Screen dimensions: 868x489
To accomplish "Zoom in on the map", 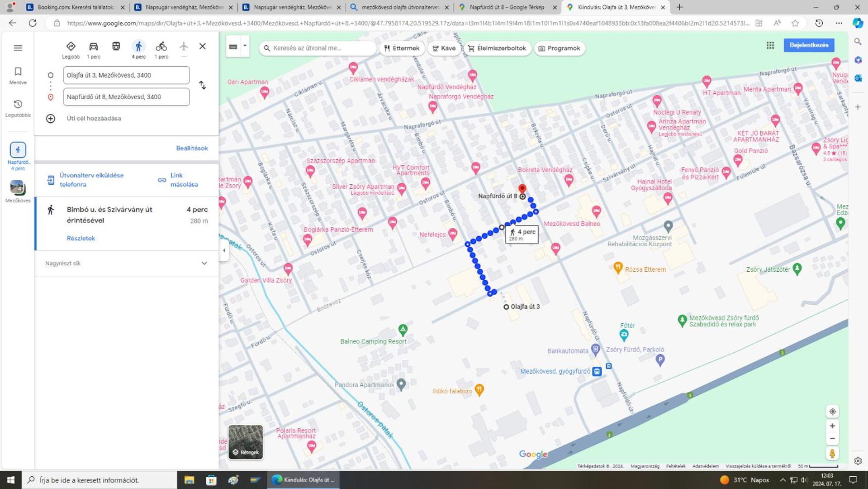I will point(832,426).
